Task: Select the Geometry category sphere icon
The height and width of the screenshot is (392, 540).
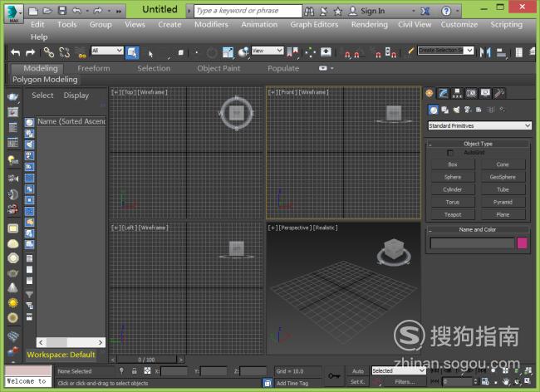Action: click(434, 110)
